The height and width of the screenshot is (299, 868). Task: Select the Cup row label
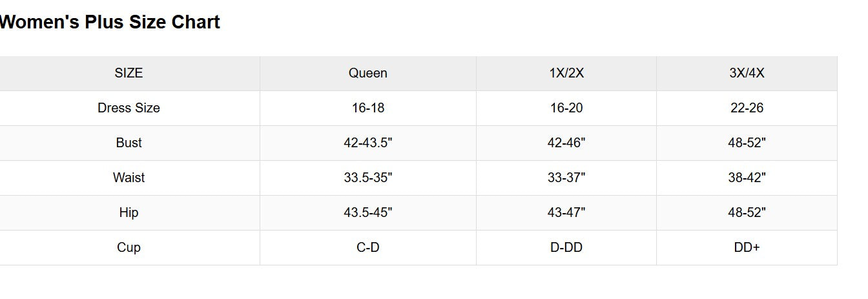pyautogui.click(x=129, y=247)
